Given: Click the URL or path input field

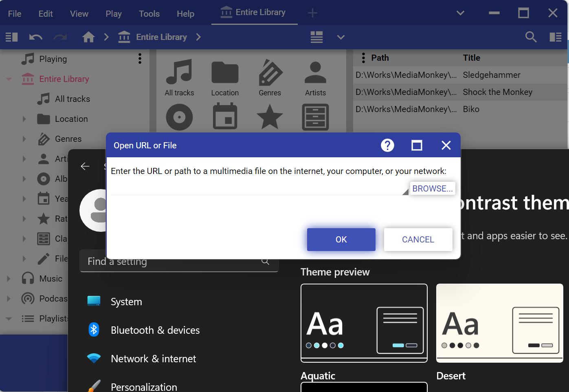Looking at the screenshot, I should (257, 189).
